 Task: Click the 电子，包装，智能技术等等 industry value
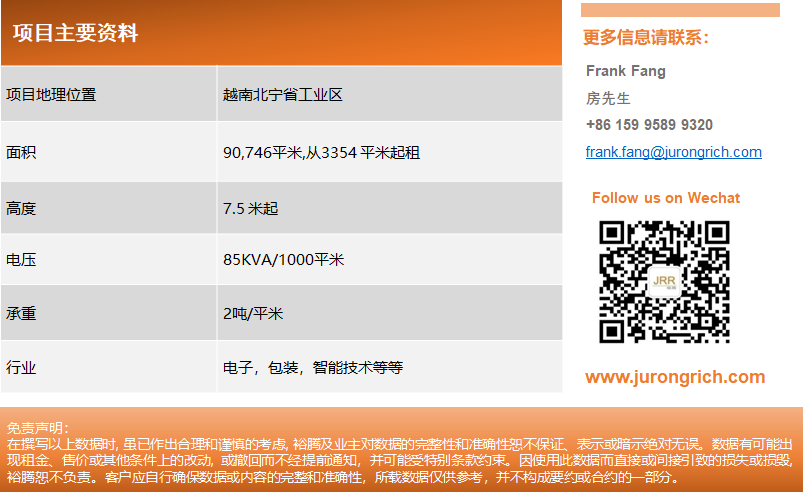313,367
